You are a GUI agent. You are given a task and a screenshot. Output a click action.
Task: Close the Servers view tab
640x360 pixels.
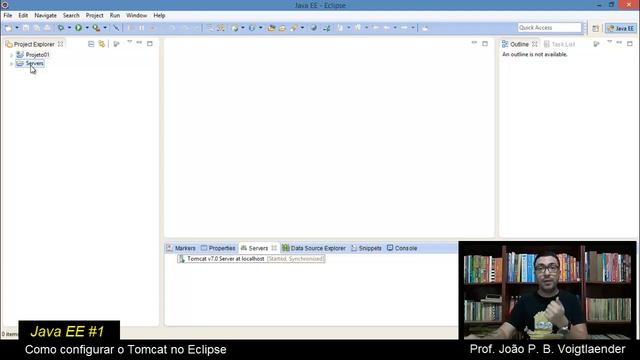(x=274, y=248)
